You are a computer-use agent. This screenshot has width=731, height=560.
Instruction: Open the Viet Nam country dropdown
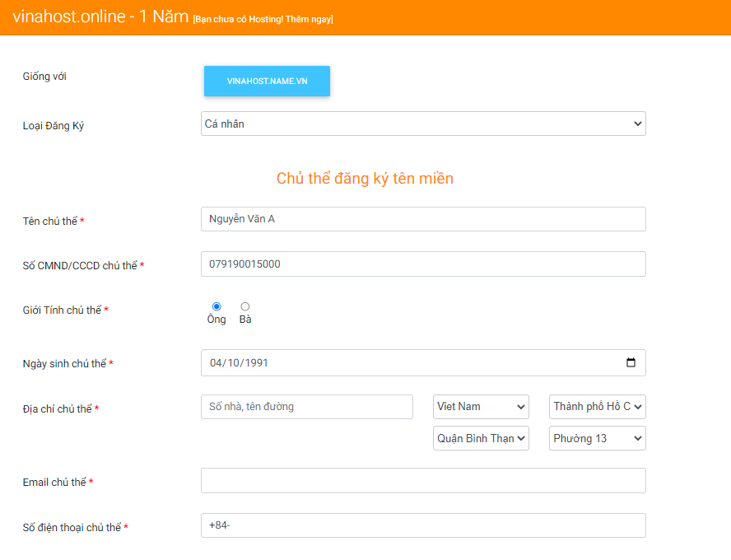(480, 406)
